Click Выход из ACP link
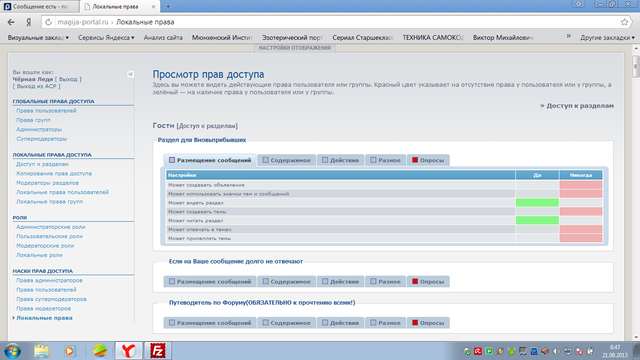 click(38, 86)
